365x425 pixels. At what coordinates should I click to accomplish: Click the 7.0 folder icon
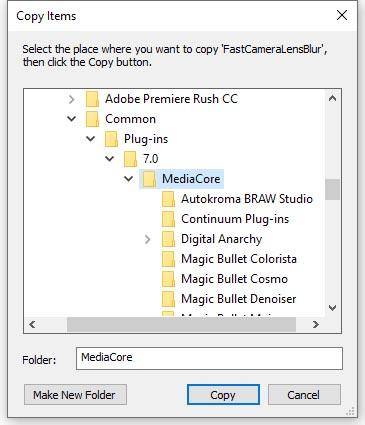point(130,159)
